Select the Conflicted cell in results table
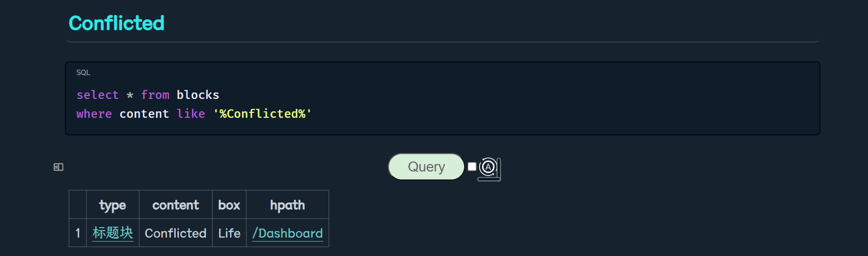Image resolution: width=868 pixels, height=256 pixels. (175, 233)
